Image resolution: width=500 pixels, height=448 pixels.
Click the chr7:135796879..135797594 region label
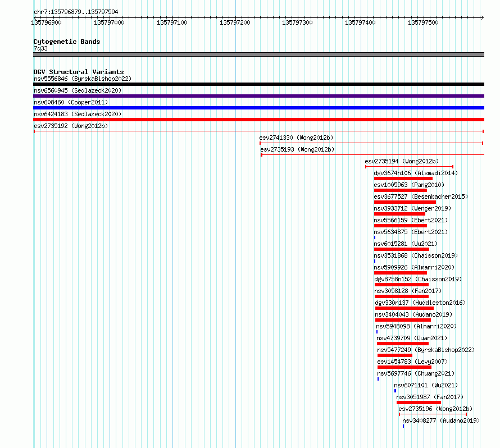click(76, 12)
